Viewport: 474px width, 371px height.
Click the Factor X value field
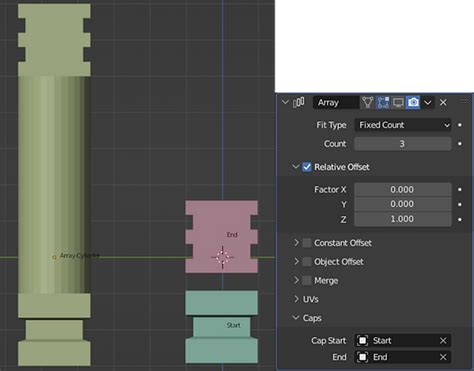[x=403, y=189]
